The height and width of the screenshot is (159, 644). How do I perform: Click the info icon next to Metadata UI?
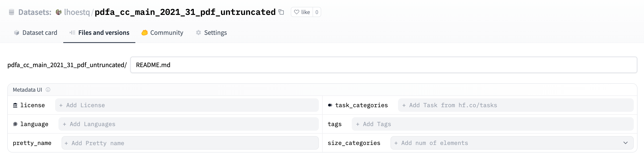point(48,90)
